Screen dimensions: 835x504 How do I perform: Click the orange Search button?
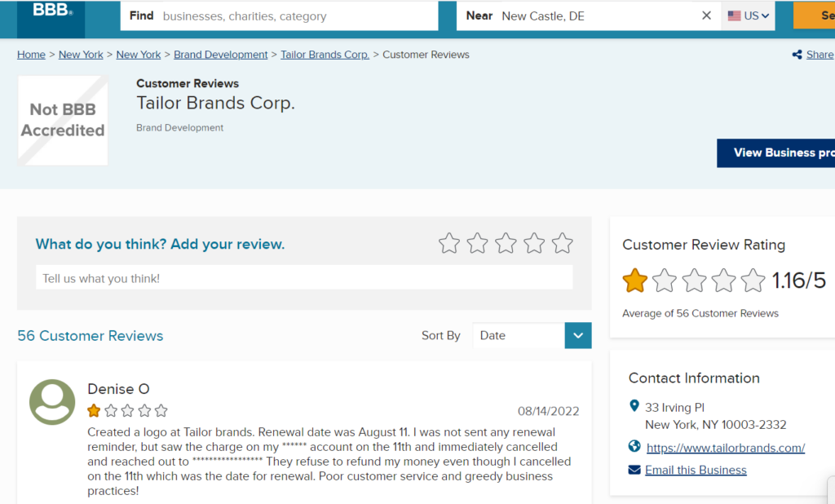815,15
